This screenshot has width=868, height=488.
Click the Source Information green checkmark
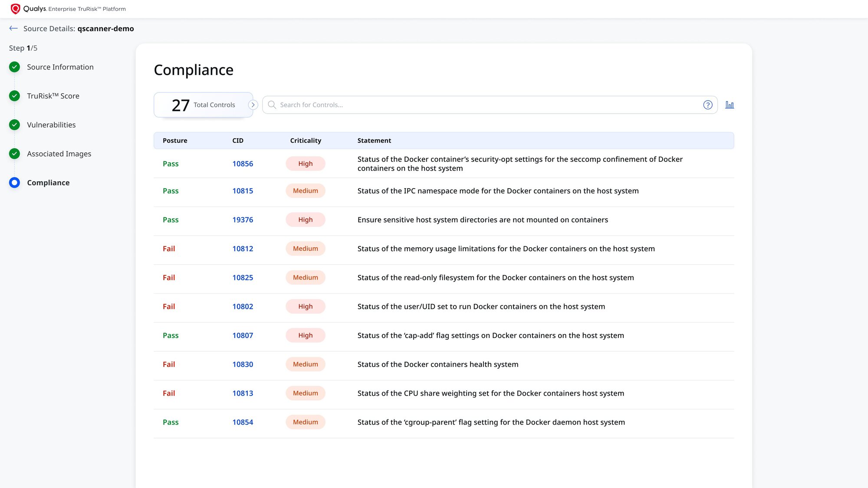tap(14, 67)
